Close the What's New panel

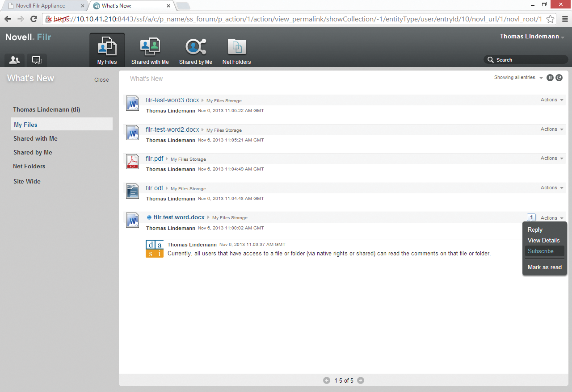click(101, 79)
